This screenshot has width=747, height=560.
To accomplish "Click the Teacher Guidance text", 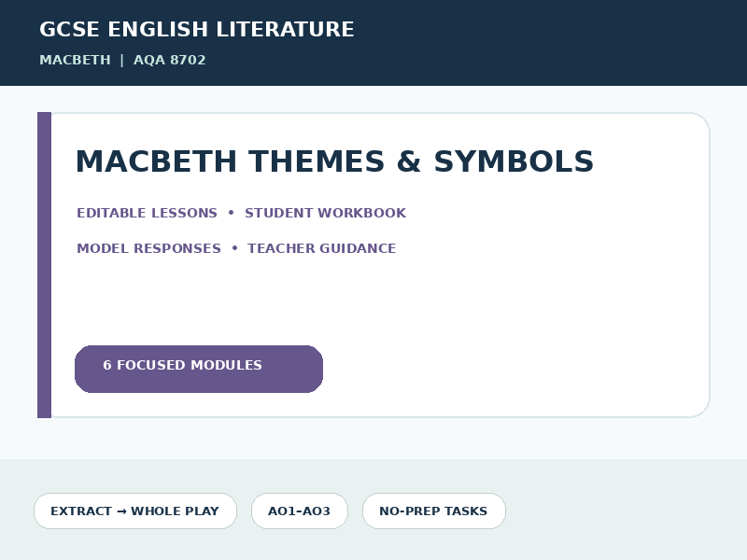I will 321,248.
